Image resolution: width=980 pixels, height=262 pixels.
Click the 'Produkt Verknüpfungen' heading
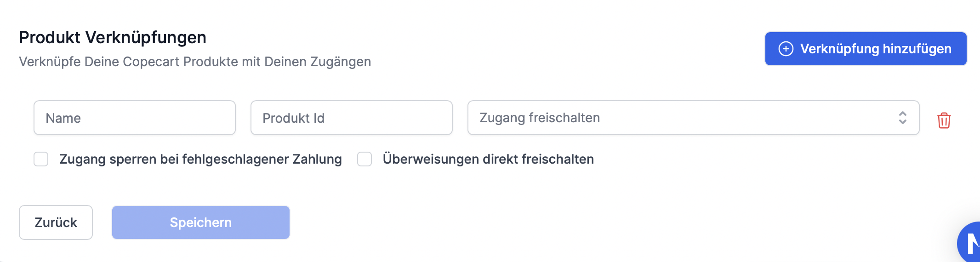[113, 37]
